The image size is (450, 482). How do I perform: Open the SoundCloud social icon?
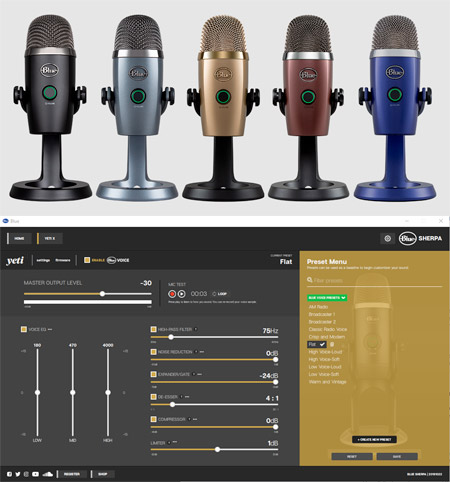pyautogui.click(x=48, y=474)
